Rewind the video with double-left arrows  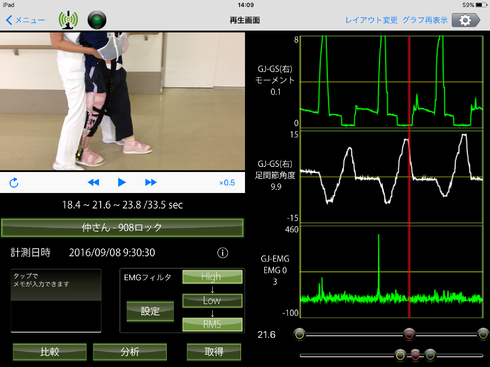coord(93,182)
